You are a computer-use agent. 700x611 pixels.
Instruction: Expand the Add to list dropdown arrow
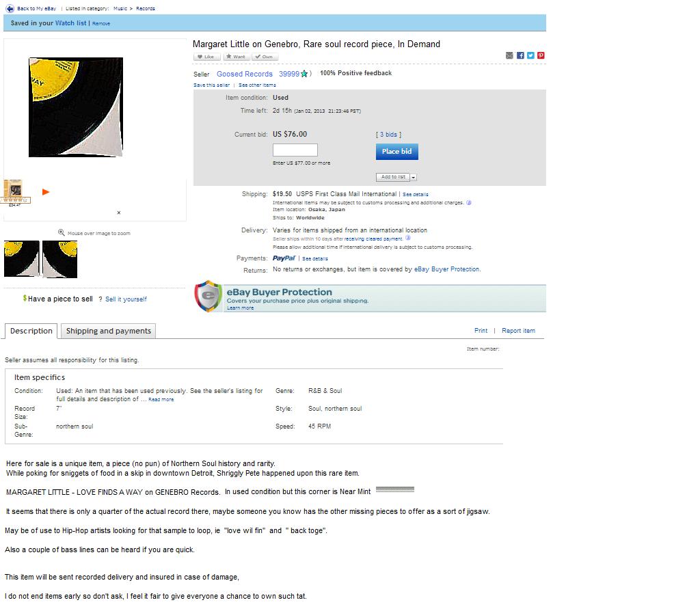pyautogui.click(x=414, y=177)
